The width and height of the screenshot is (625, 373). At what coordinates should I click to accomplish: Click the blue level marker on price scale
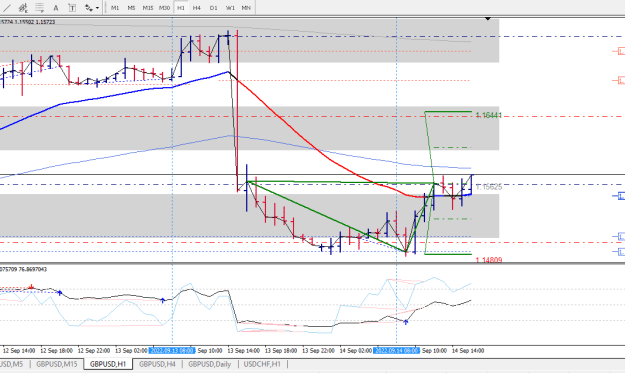pyautogui.click(x=619, y=196)
